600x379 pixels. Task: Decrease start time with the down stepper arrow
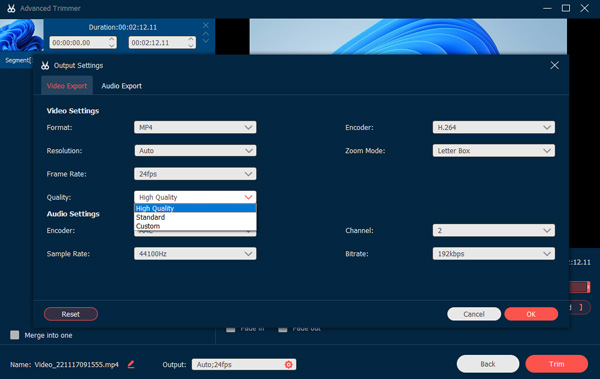click(x=112, y=46)
